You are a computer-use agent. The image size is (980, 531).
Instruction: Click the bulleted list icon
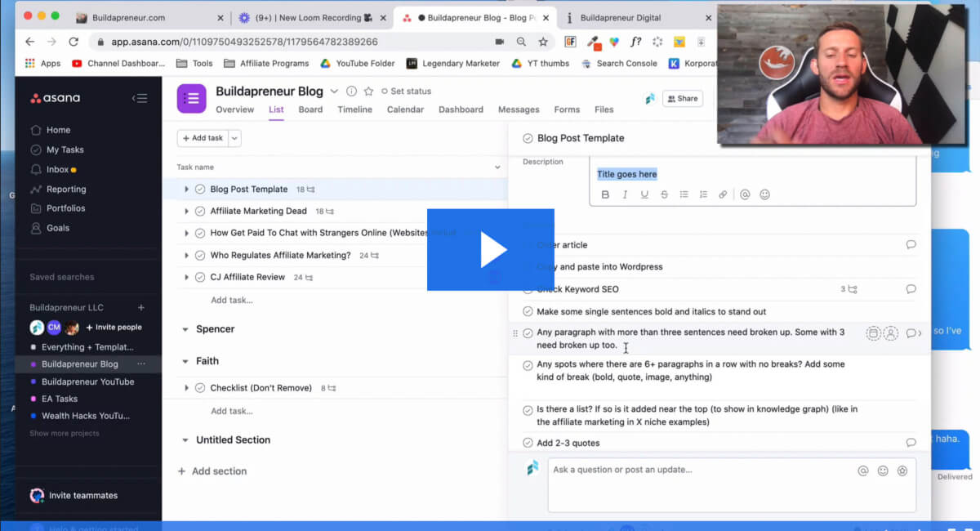[x=684, y=194]
